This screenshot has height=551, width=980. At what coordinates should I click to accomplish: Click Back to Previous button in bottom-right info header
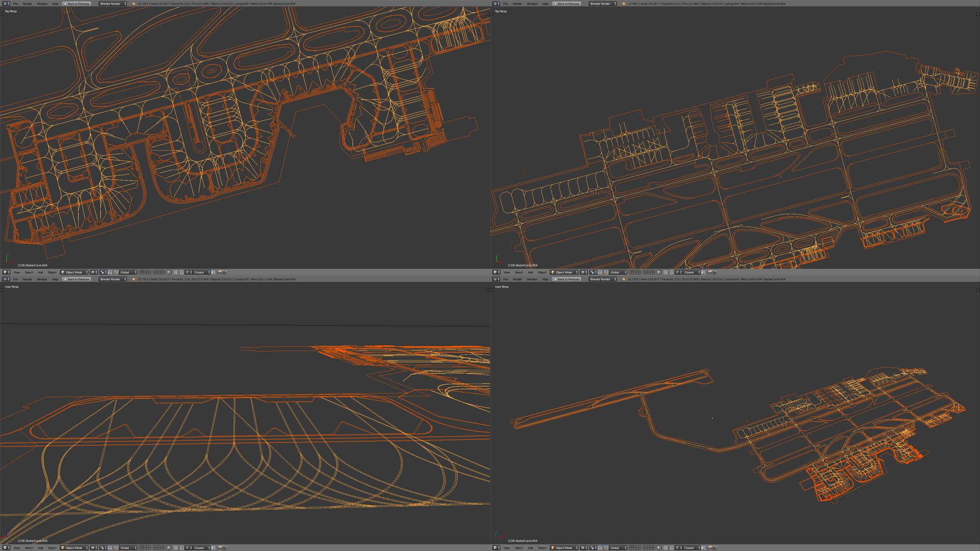click(566, 279)
